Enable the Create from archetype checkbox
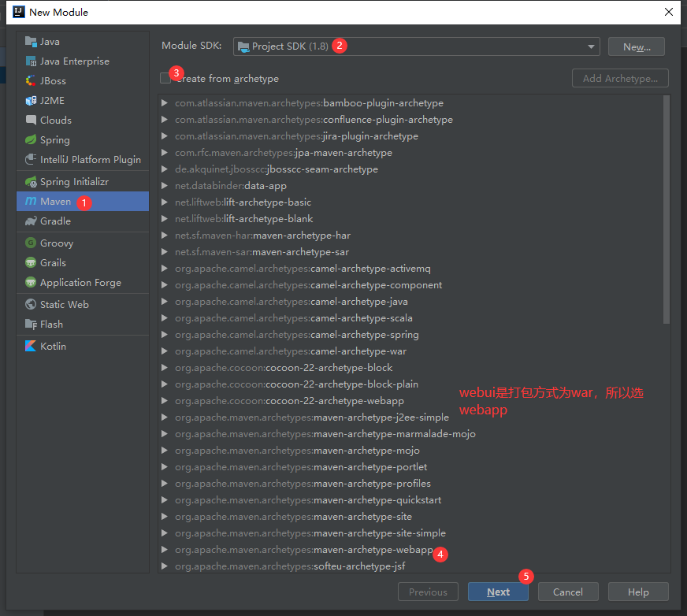Image resolution: width=687 pixels, height=616 pixels. (165, 79)
